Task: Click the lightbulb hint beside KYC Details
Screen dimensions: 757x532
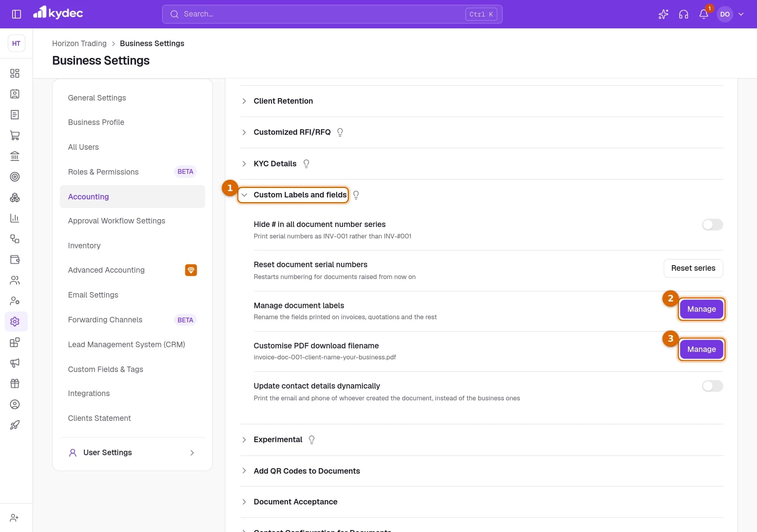Action: click(306, 164)
